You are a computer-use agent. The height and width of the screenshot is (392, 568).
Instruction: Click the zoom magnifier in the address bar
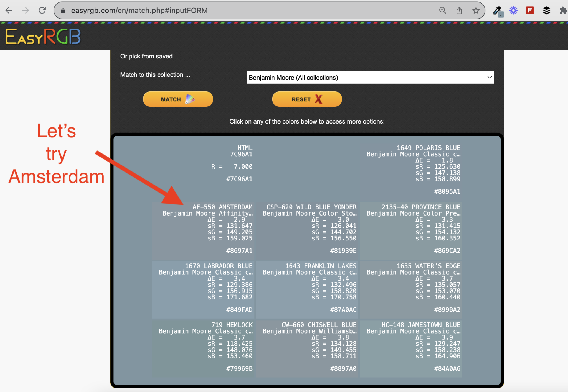[443, 11]
